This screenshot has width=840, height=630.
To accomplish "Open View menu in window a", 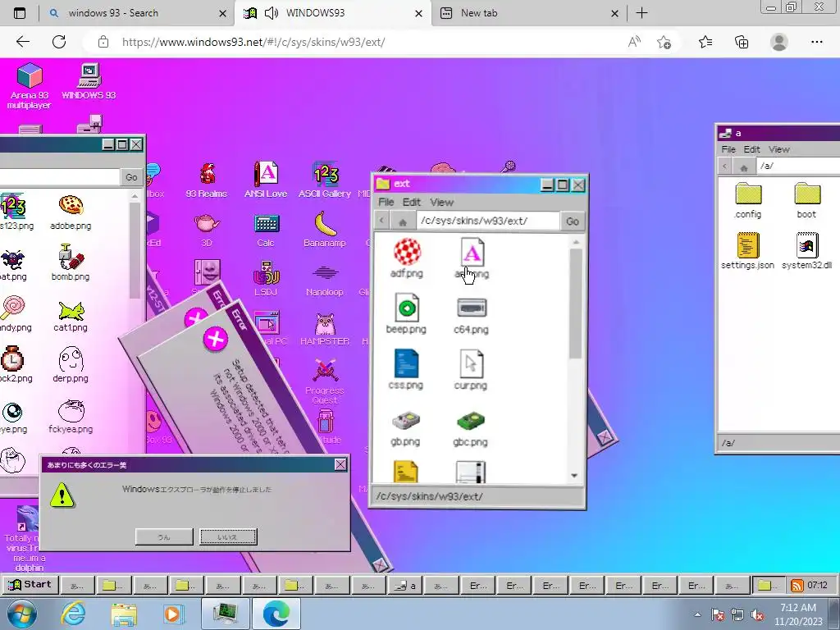I will pos(779,149).
